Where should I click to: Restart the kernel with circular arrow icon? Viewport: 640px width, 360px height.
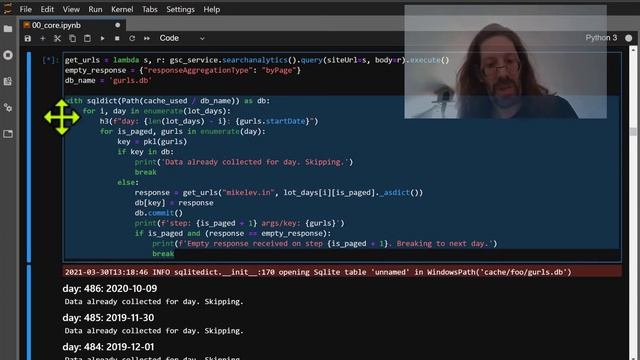[x=132, y=38]
